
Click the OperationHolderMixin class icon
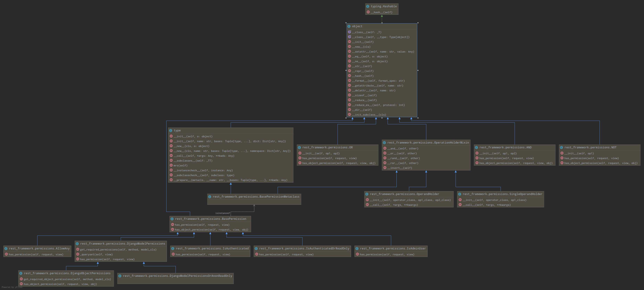point(384,143)
